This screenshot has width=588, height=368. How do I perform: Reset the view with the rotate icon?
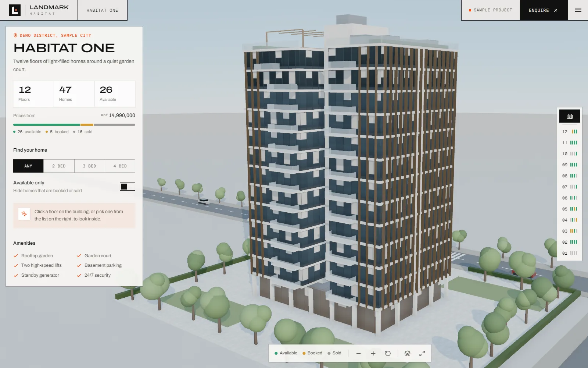(388, 353)
